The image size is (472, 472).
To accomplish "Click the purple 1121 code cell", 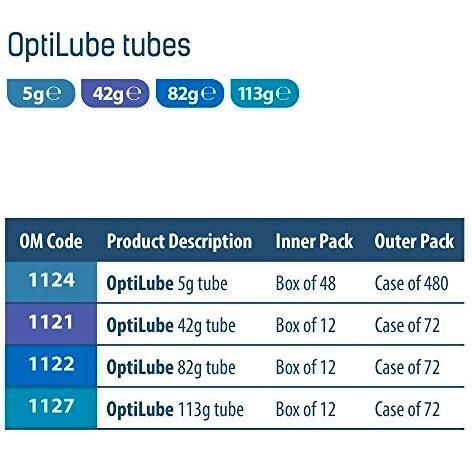I will point(51,324).
